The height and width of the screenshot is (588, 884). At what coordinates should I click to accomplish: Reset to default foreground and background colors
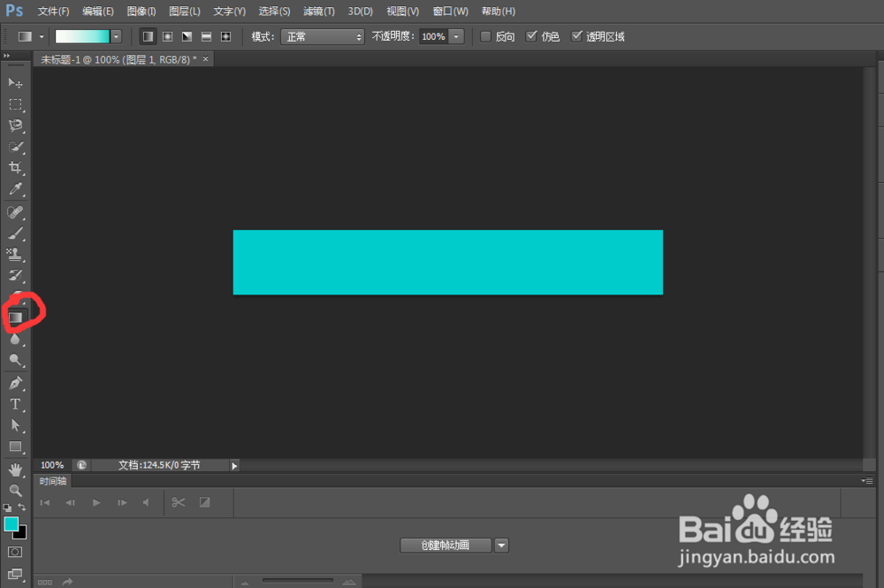[x=7, y=508]
